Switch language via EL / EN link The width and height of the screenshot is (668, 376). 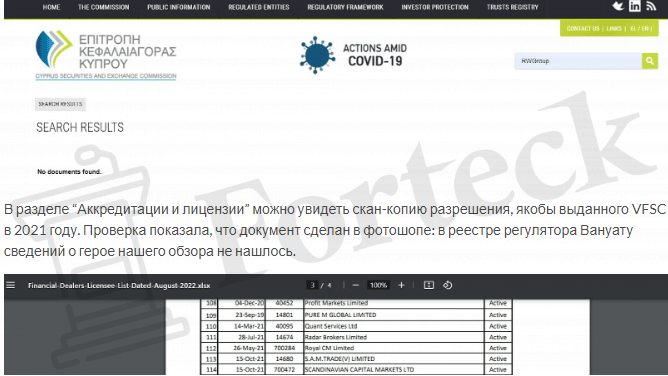point(639,29)
